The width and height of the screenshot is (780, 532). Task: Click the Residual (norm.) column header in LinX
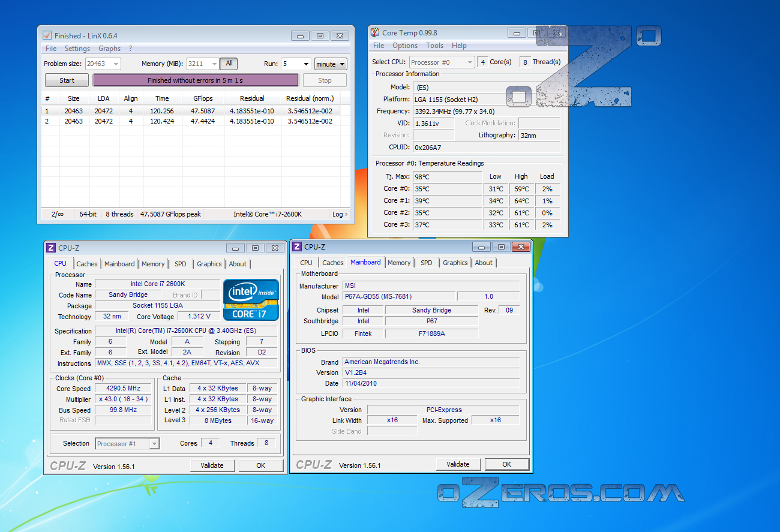click(310, 98)
